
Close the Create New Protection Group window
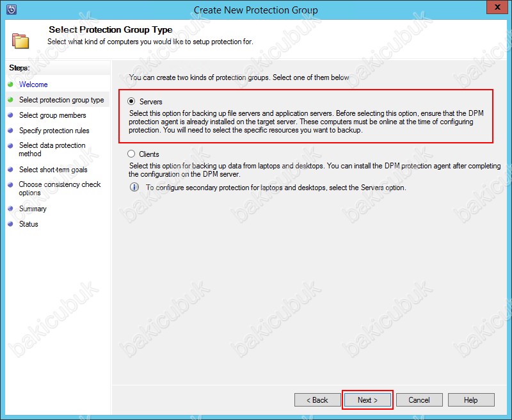[497, 7]
